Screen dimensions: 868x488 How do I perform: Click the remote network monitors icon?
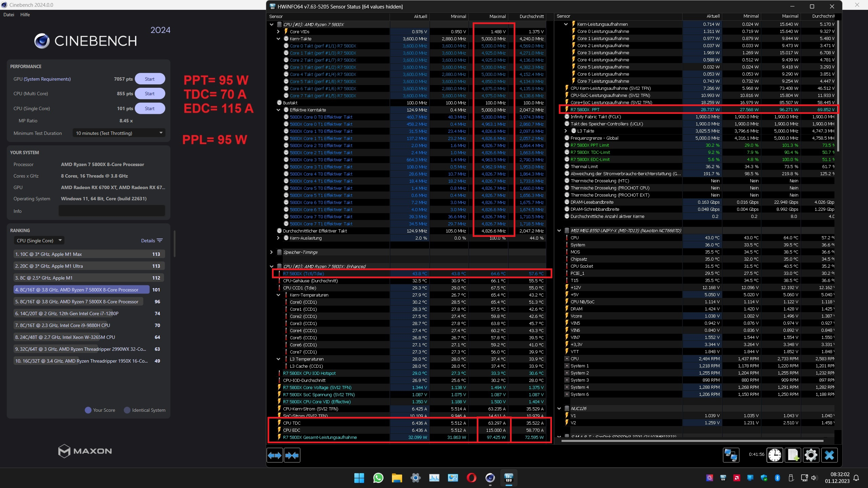click(731, 455)
